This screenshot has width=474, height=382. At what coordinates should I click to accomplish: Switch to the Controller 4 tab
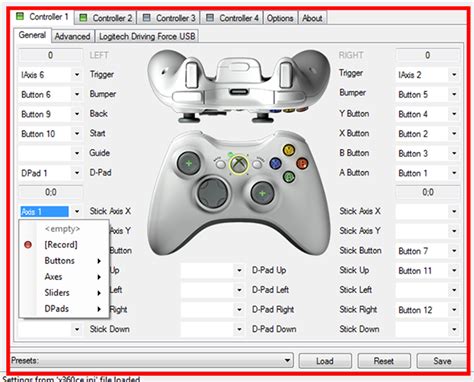tap(232, 18)
